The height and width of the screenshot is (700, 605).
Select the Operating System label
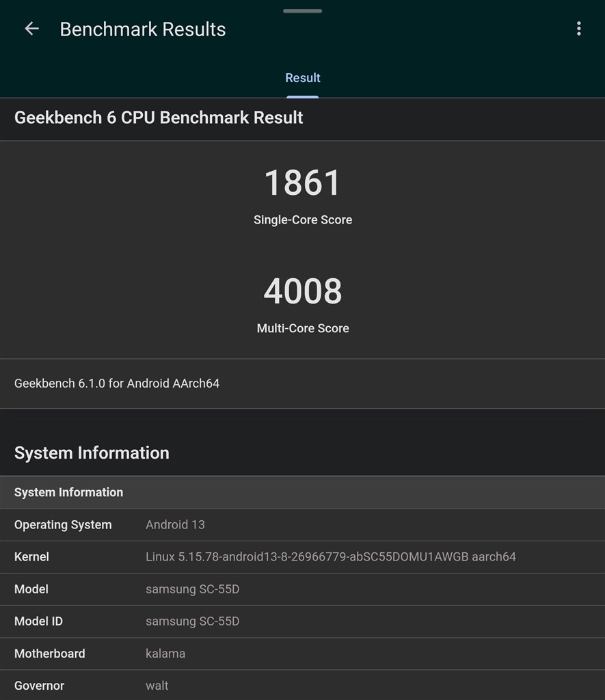(63, 525)
